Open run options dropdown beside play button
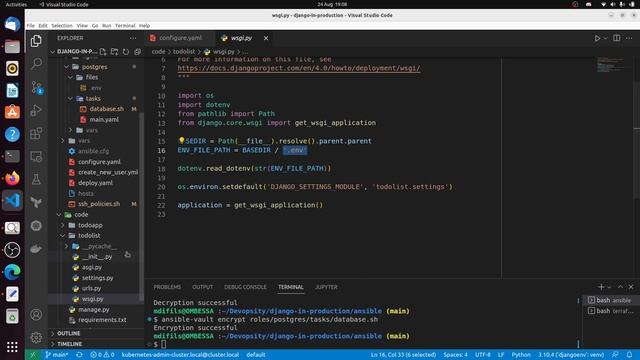 point(605,38)
